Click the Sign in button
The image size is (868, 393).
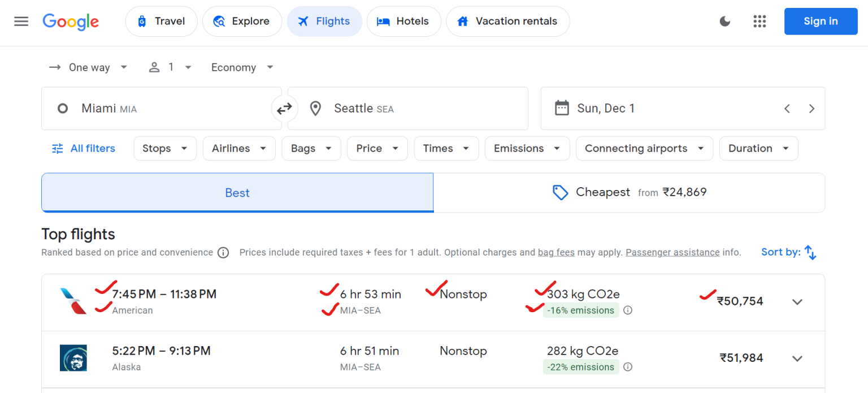(x=821, y=21)
